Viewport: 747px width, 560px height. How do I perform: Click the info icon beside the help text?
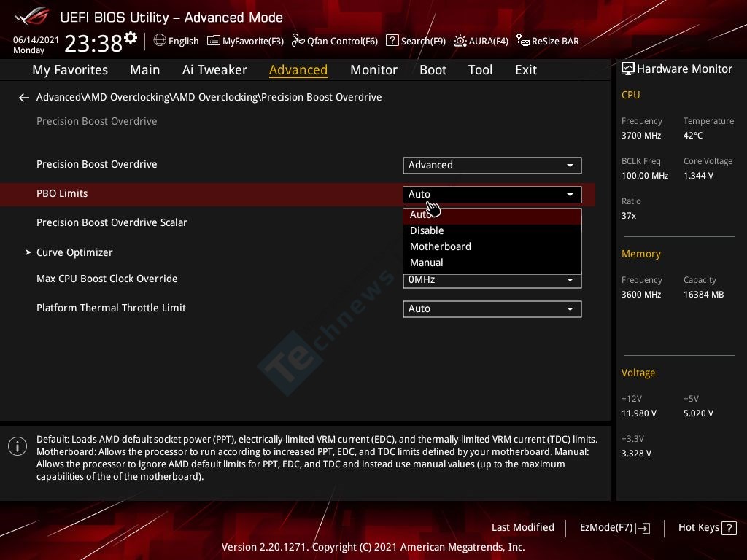[18, 447]
